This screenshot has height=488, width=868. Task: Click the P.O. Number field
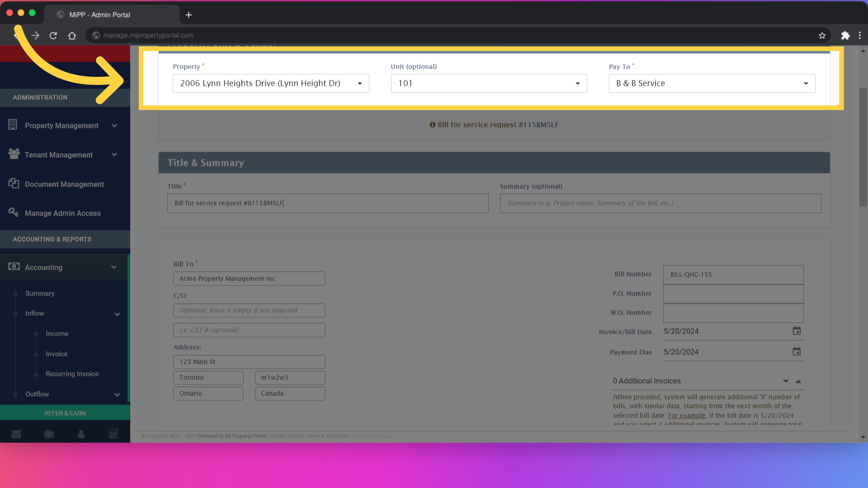pyautogui.click(x=733, y=294)
